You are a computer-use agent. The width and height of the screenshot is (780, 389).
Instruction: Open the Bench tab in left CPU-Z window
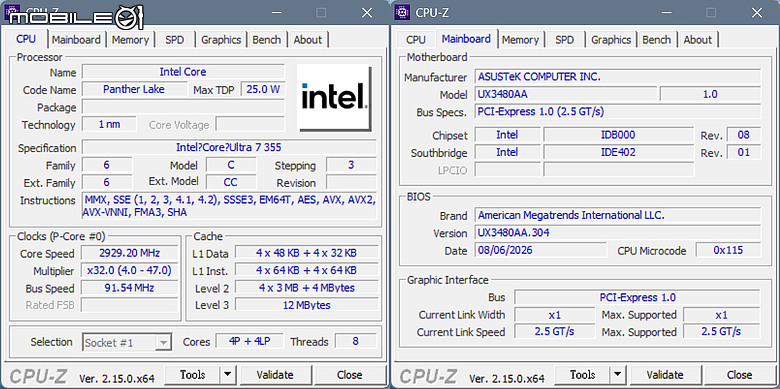click(267, 40)
